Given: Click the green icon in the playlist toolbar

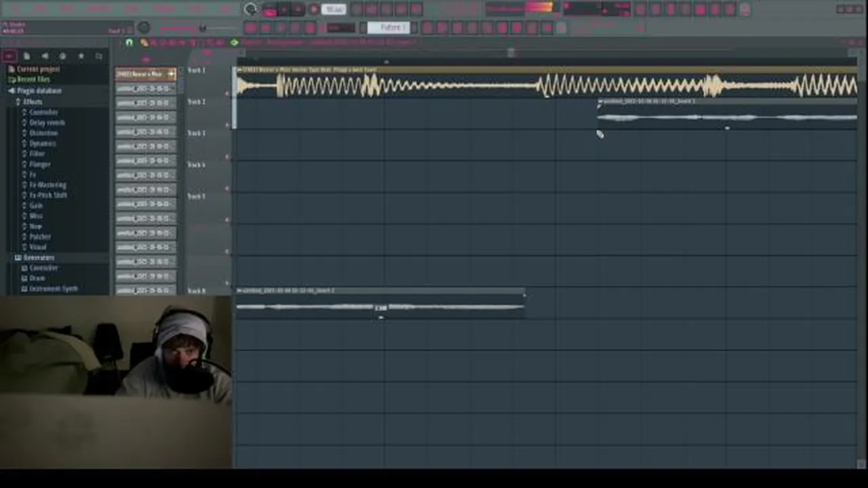Looking at the screenshot, I should pyautogui.click(x=235, y=43).
